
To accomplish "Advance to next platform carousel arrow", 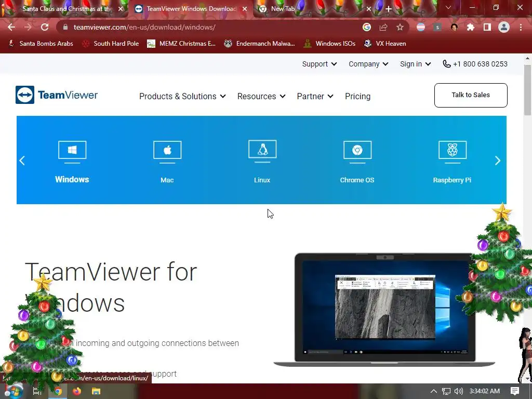I will [x=497, y=161].
